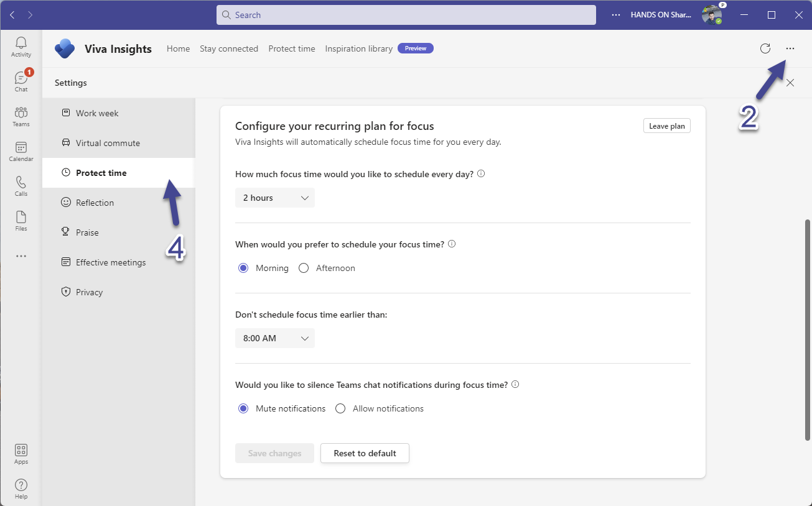812x506 pixels.
Task: Open the Virtual commute settings section
Action: click(108, 143)
